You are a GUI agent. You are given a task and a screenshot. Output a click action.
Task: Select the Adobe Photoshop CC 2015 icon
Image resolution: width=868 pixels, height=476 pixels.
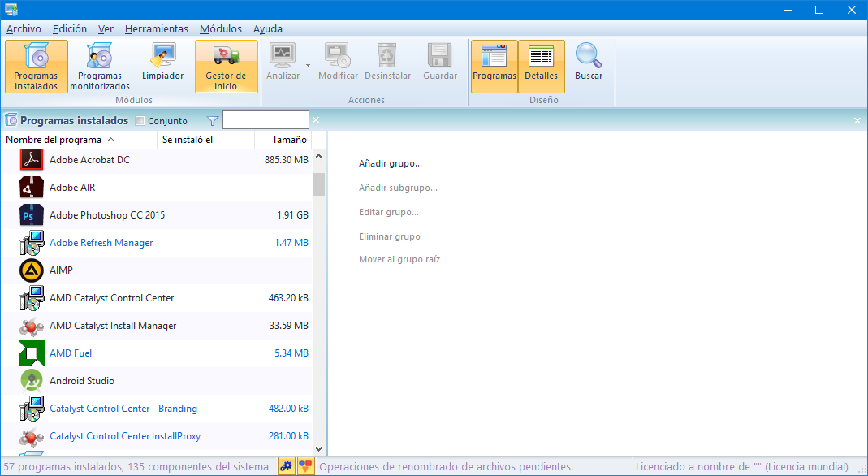coord(32,215)
